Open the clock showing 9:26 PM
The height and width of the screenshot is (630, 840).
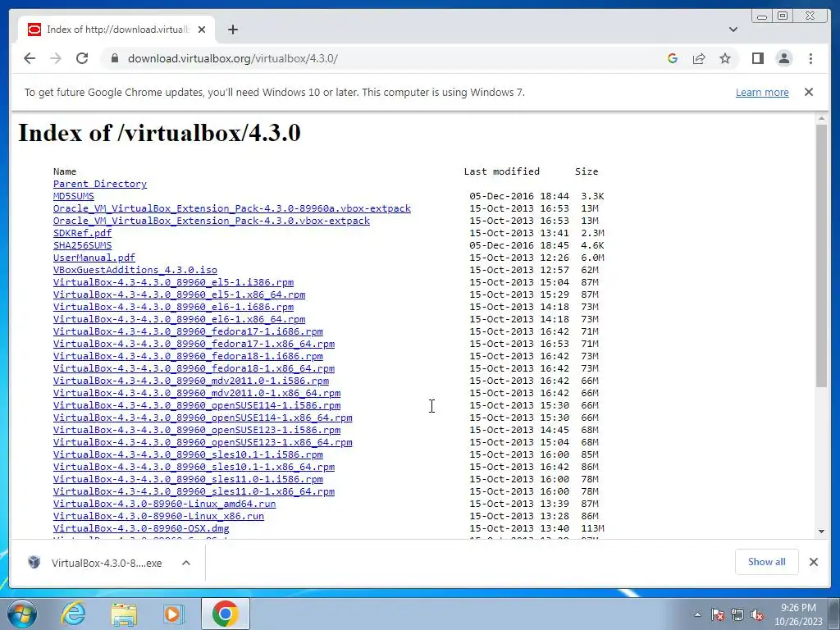pos(798,614)
